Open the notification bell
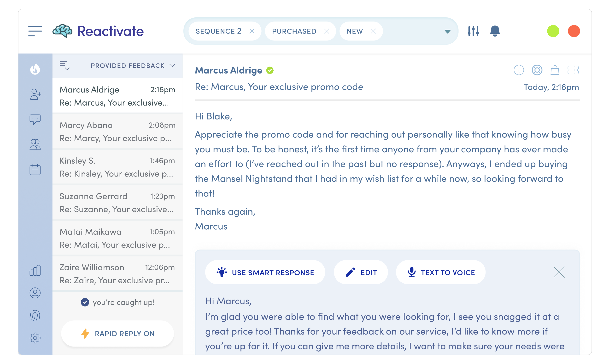Viewport: 609px width, 364px height. (x=495, y=31)
